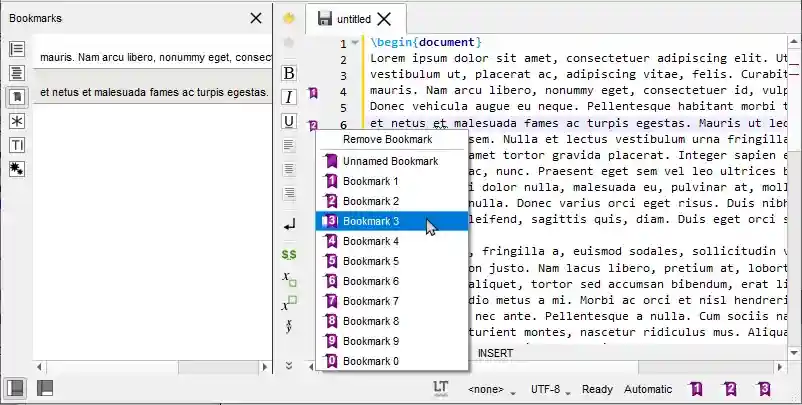This screenshot has height=405, width=802.
Task: Click the editor vertical scrollbar up arrow
Action: pyautogui.click(x=794, y=42)
